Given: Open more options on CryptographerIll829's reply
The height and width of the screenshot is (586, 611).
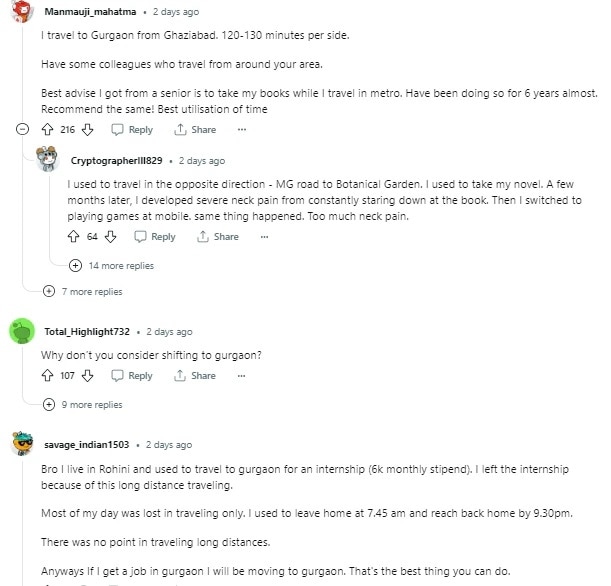Looking at the screenshot, I should [x=264, y=237].
